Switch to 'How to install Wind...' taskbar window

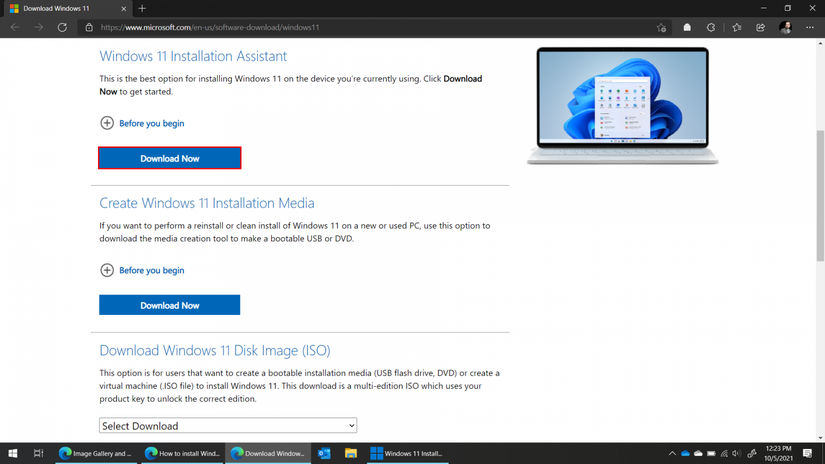(x=182, y=453)
